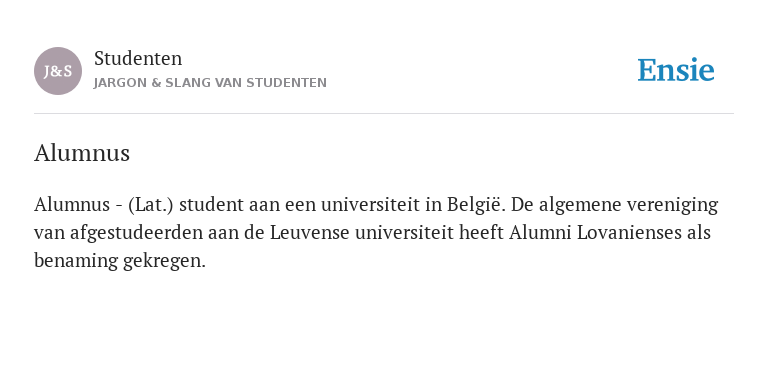The width and height of the screenshot is (768, 384).
Task: Click the '(Lat.)' abbreviation in text
Action: tap(151, 205)
